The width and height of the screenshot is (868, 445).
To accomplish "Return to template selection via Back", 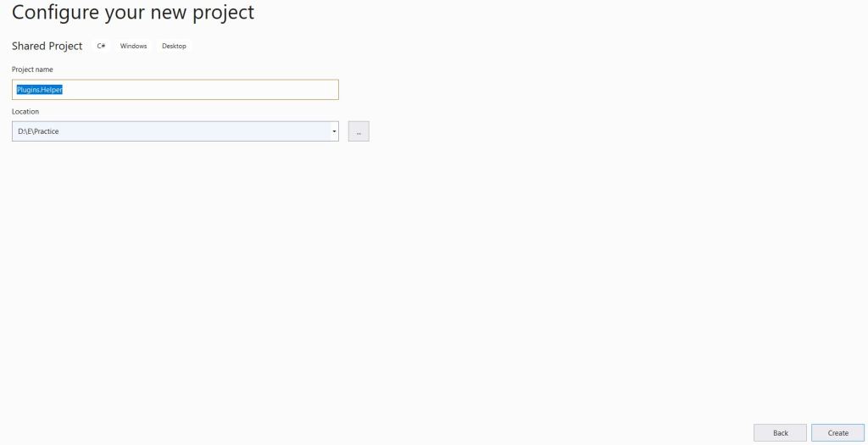I will [780, 433].
